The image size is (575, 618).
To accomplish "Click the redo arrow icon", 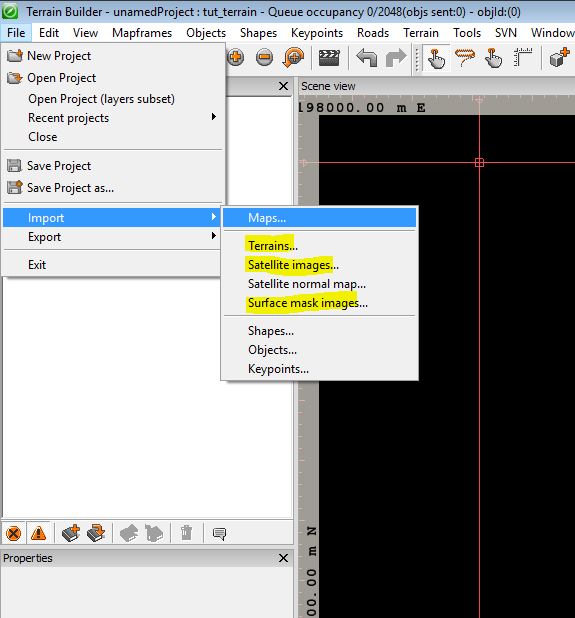I will (x=396, y=58).
